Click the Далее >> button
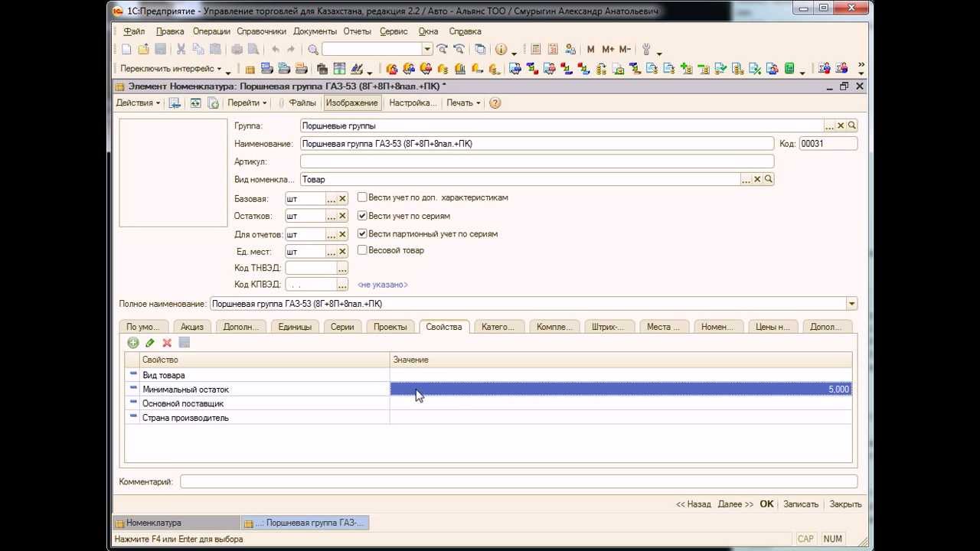 pyautogui.click(x=735, y=504)
